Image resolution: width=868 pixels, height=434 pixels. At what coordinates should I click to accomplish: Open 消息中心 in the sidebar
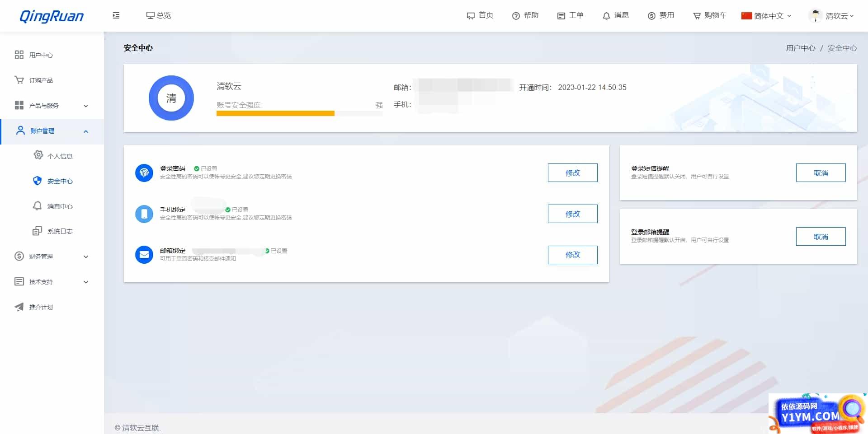[60, 206]
